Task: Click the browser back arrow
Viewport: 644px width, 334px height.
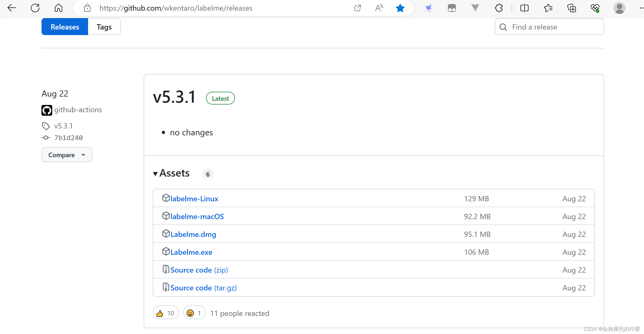Action: [12, 8]
